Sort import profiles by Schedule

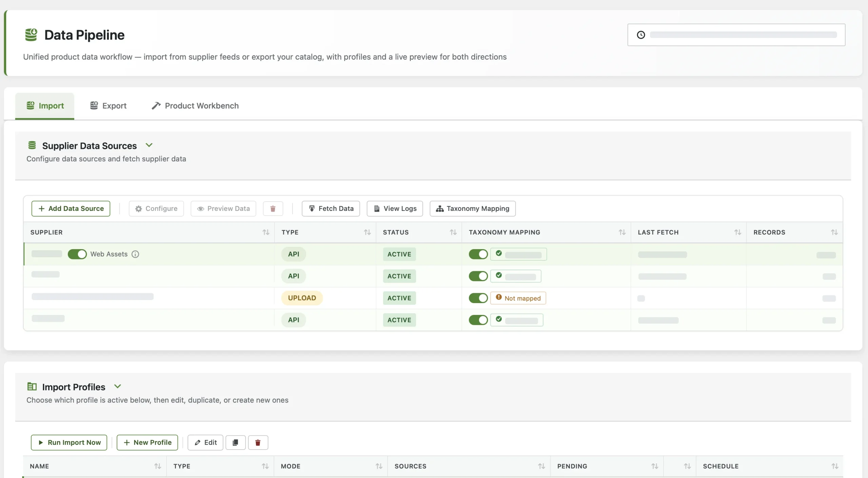coord(835,466)
